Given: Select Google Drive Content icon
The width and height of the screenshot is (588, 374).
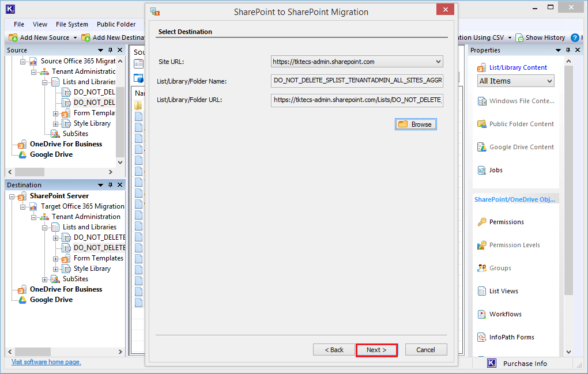Looking at the screenshot, I should [481, 148].
